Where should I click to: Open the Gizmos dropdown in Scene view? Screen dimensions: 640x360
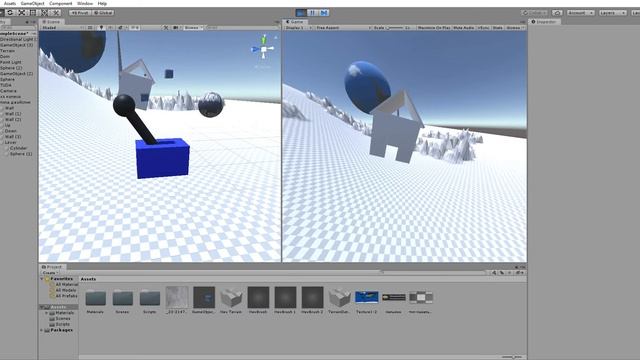tap(193, 28)
